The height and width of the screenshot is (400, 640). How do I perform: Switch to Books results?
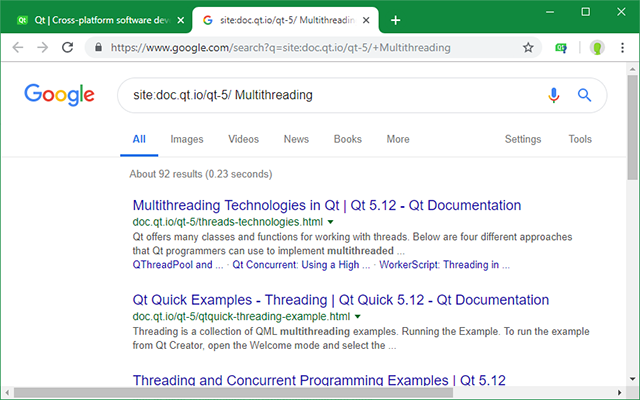[x=347, y=139]
